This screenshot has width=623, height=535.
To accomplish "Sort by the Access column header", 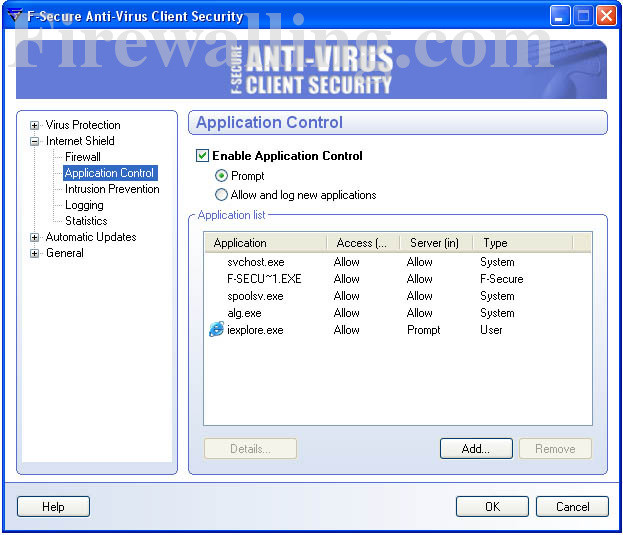I will pos(363,243).
